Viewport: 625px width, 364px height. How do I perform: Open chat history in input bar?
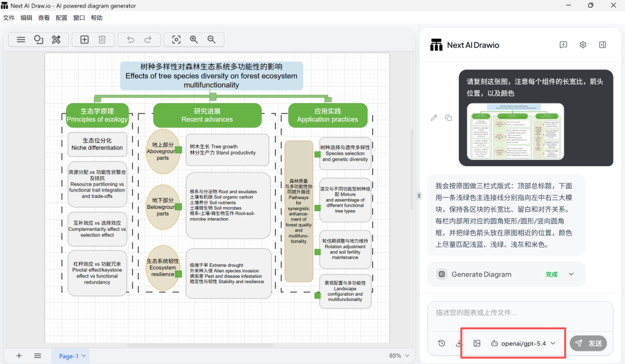[442, 343]
